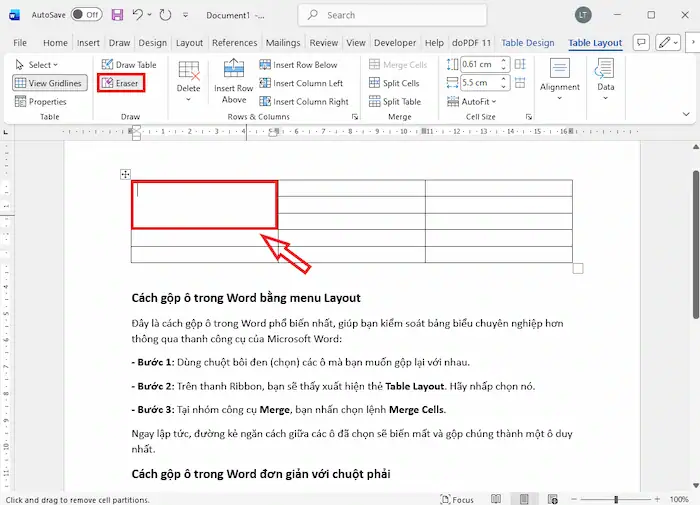
Task: Switch to the Layout tab
Action: [x=189, y=43]
